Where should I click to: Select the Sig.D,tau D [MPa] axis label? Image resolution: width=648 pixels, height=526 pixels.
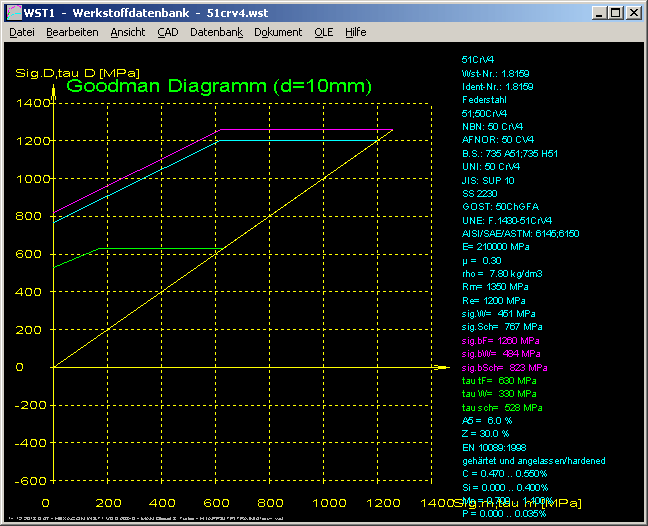(76, 72)
